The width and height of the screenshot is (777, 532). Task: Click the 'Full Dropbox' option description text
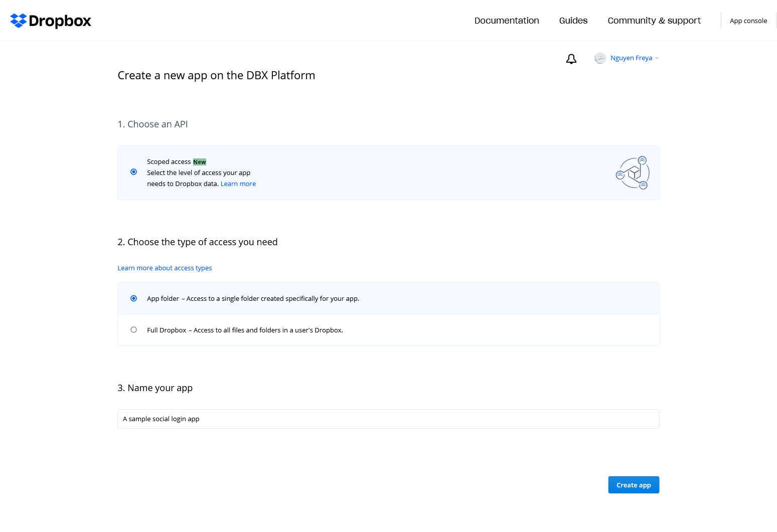tap(245, 330)
